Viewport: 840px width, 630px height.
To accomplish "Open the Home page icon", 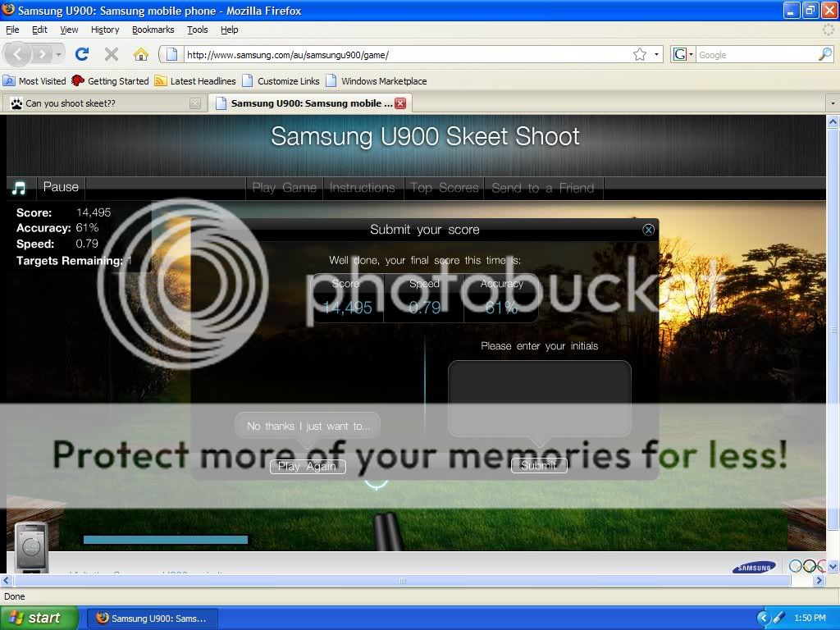I will [x=141, y=54].
